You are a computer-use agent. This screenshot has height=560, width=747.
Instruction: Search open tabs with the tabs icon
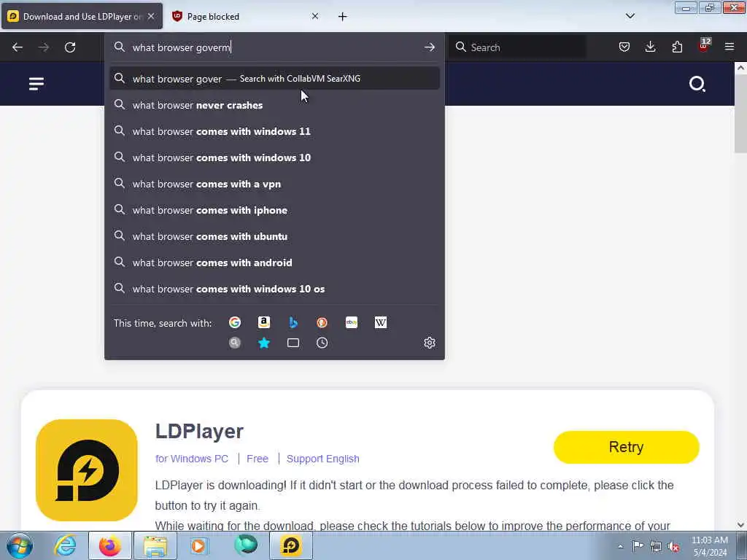click(x=293, y=343)
